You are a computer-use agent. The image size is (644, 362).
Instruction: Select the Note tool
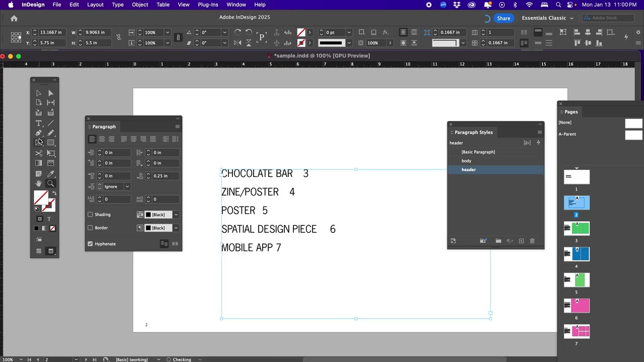39,174
